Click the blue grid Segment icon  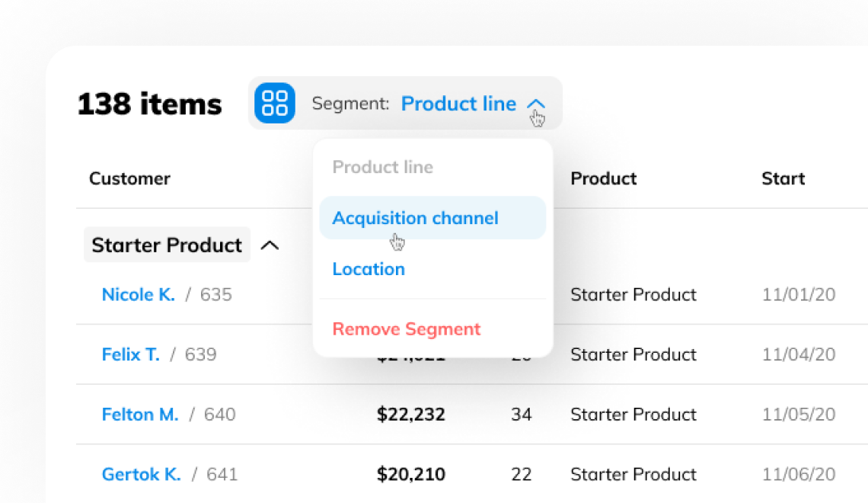274,103
